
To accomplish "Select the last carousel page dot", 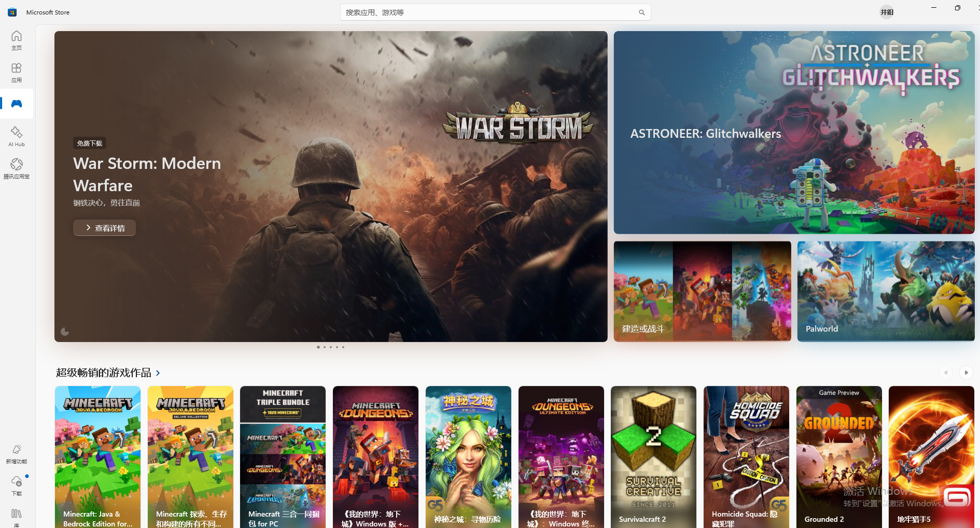I will coord(343,347).
